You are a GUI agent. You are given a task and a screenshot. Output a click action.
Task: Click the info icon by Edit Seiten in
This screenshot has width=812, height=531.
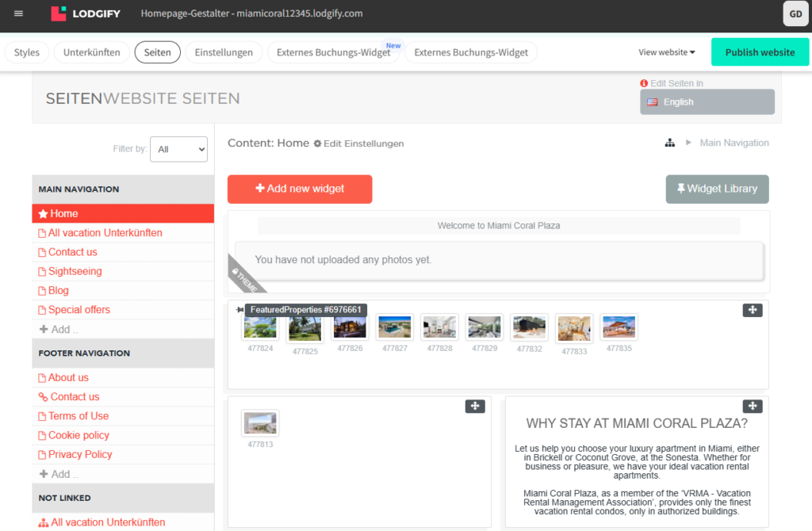(x=644, y=83)
